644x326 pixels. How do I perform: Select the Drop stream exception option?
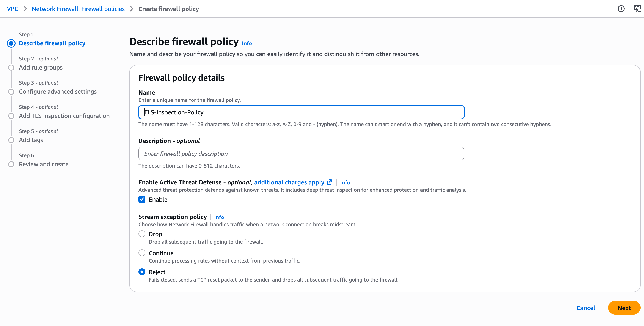pyautogui.click(x=142, y=234)
